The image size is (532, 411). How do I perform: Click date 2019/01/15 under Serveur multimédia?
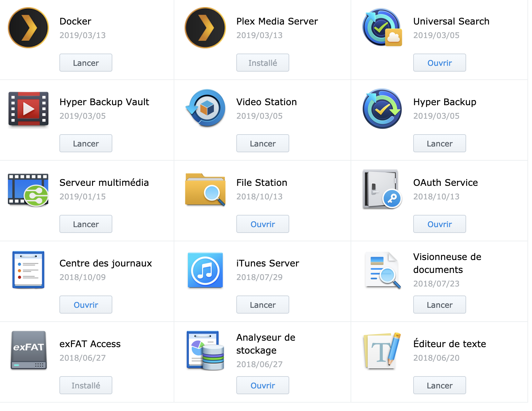click(x=82, y=196)
